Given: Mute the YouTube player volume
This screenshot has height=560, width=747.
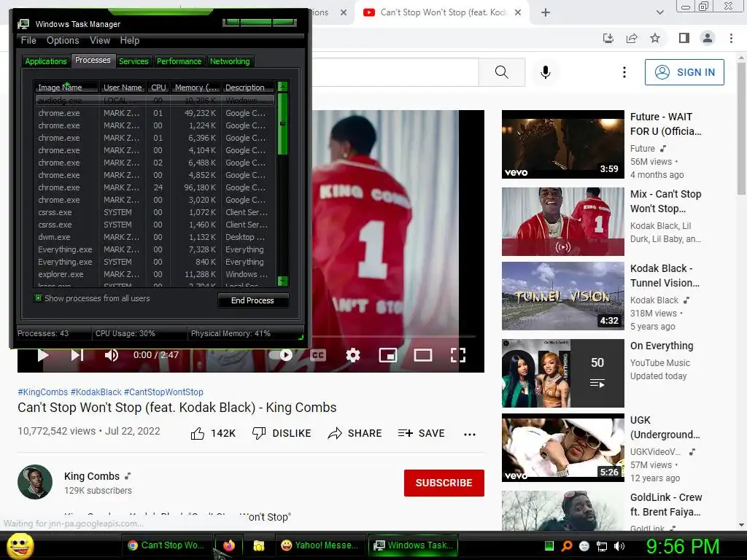Looking at the screenshot, I should click(112, 355).
